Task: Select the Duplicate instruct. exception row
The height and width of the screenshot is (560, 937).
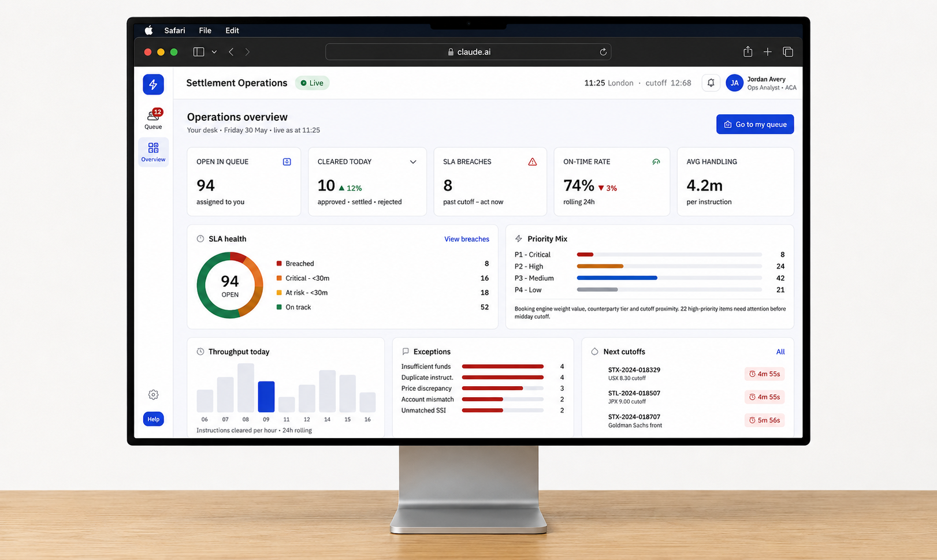Action: (482, 378)
